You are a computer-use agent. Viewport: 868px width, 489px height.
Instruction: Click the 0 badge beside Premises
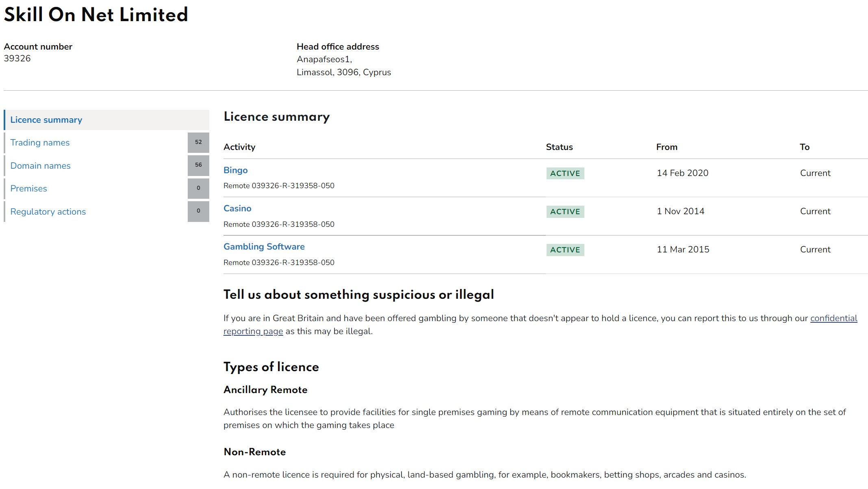198,189
